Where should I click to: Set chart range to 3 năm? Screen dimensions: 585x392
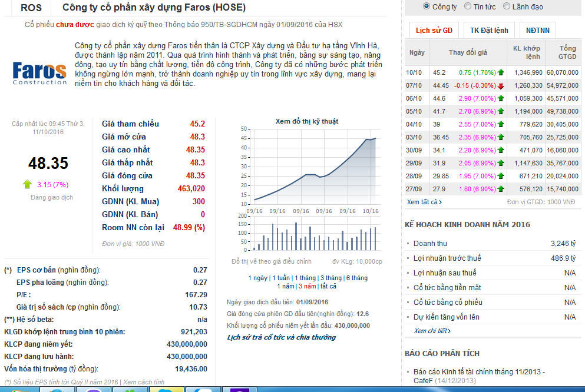[308, 286]
